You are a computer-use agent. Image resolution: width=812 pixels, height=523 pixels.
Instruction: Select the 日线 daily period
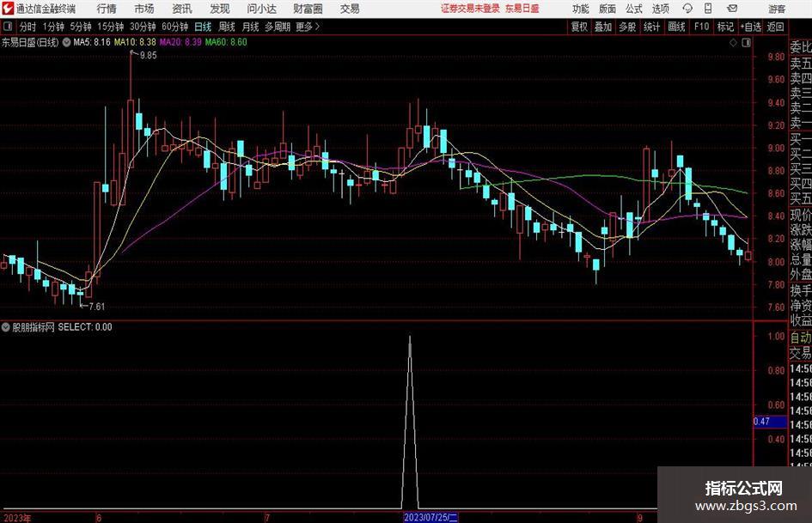tap(203, 27)
